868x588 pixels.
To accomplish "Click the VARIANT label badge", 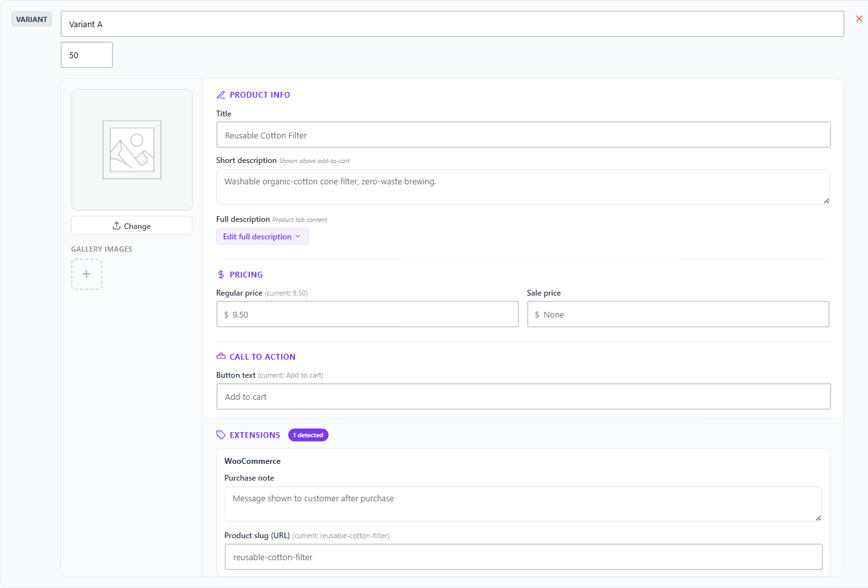I will [x=32, y=19].
